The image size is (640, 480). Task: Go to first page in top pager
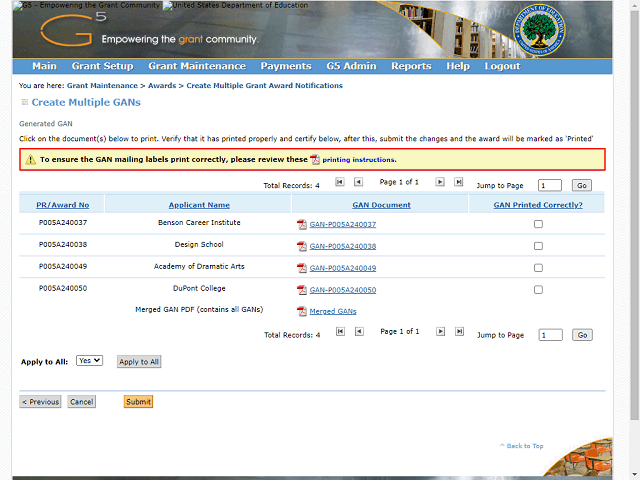(x=340, y=182)
